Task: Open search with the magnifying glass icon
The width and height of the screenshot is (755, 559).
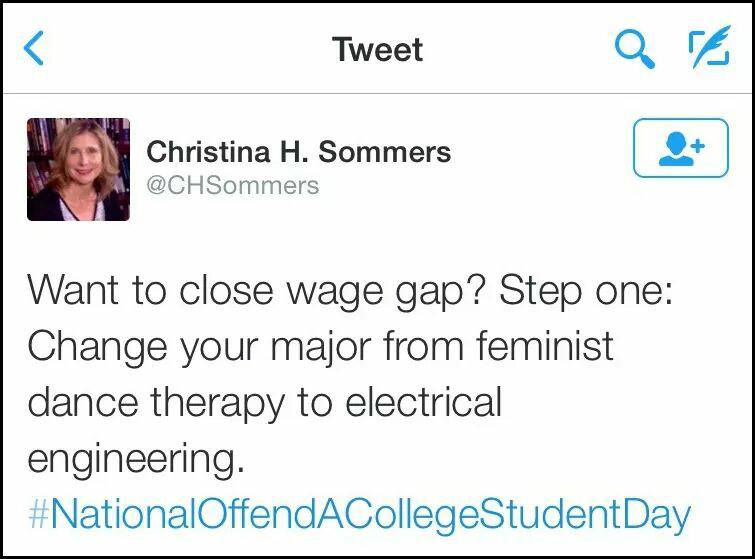Action: [635, 49]
